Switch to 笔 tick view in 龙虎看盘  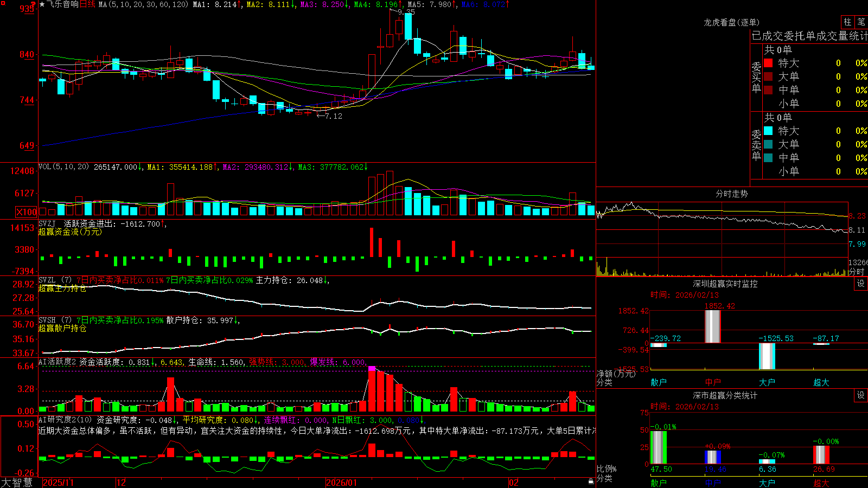(x=861, y=22)
